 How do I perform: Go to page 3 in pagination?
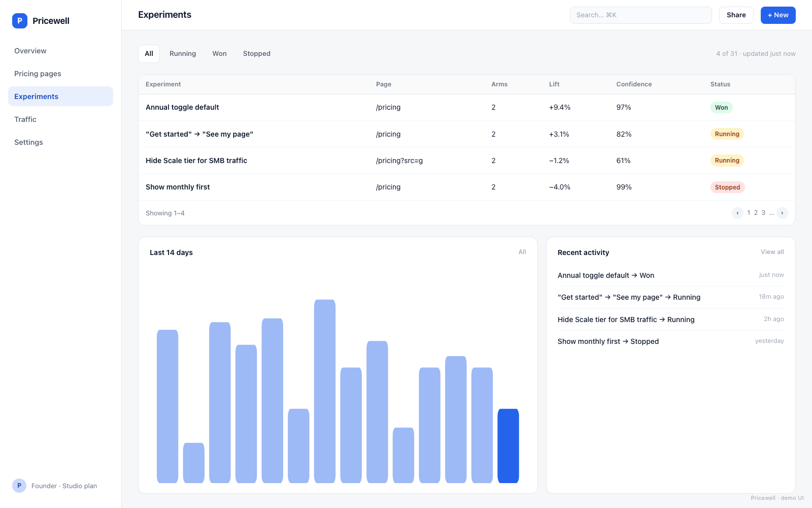point(763,213)
